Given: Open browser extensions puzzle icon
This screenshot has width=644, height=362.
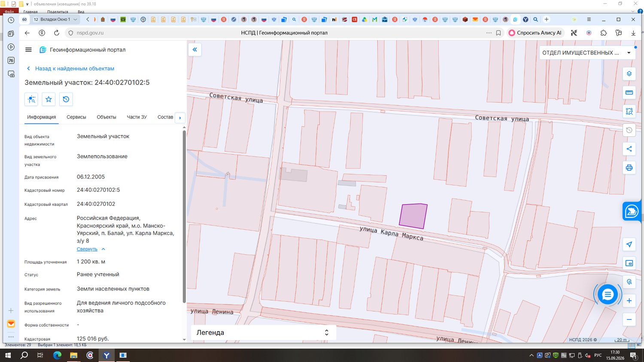Looking at the screenshot, I should point(604,33).
